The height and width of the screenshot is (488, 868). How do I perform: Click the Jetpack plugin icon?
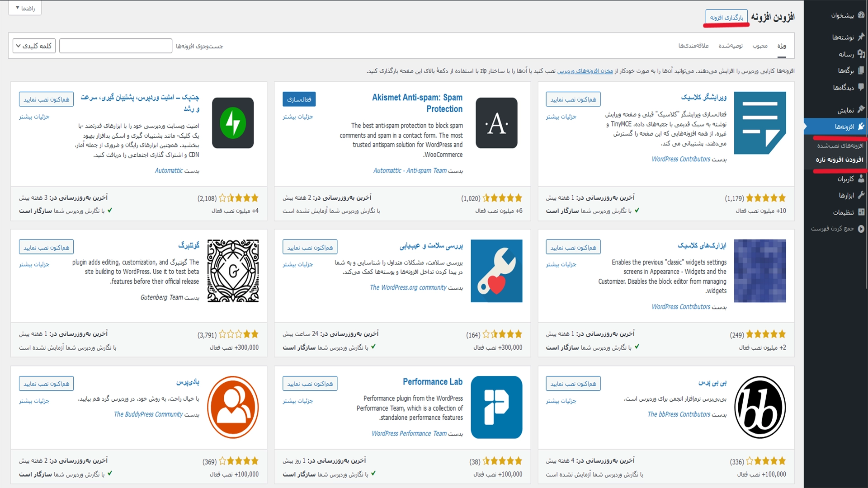pos(233,123)
